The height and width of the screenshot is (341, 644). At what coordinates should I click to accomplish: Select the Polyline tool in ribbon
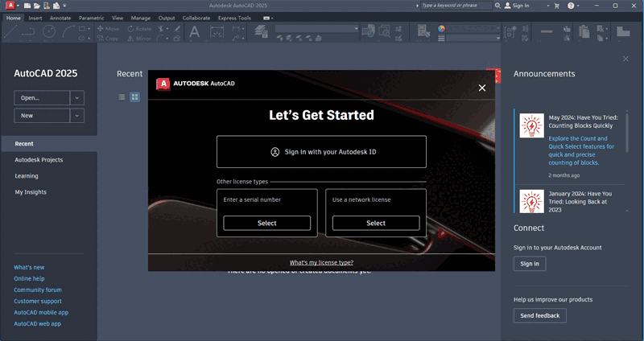point(28,32)
